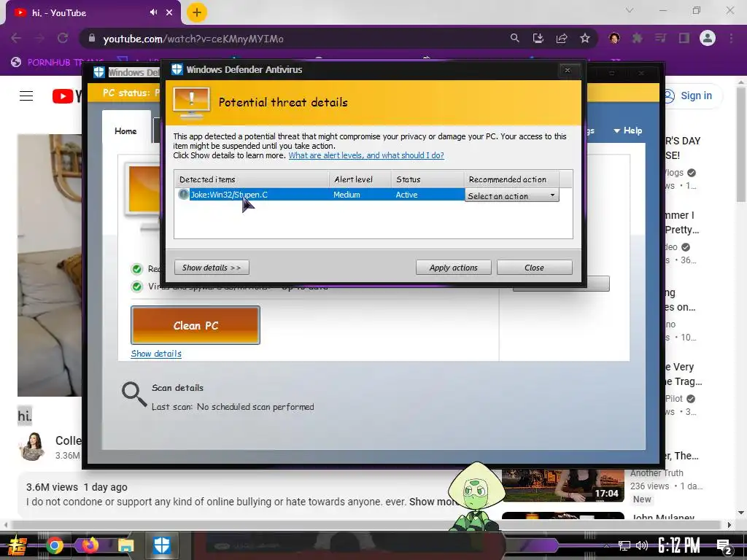Click the 6:12 PM taskbar clock

pos(679,545)
